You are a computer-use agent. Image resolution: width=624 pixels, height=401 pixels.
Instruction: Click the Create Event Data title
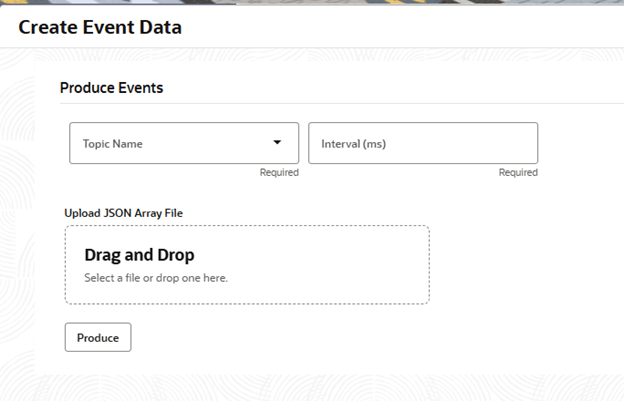(x=100, y=27)
